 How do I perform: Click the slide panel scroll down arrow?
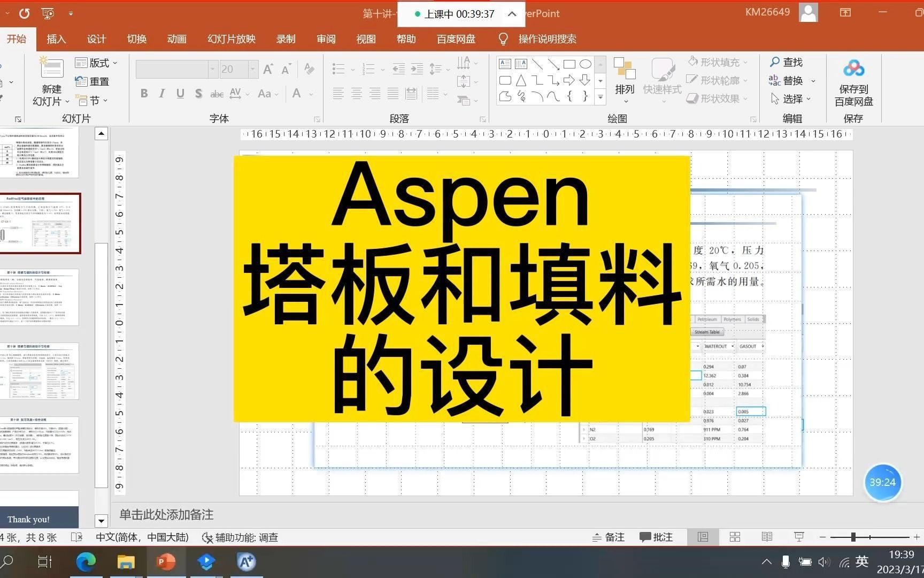(101, 520)
